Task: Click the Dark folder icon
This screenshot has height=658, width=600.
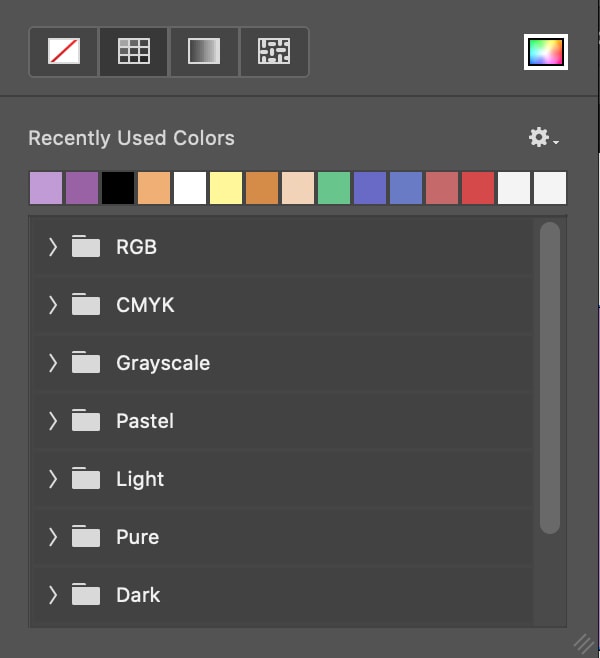Action: point(87,595)
